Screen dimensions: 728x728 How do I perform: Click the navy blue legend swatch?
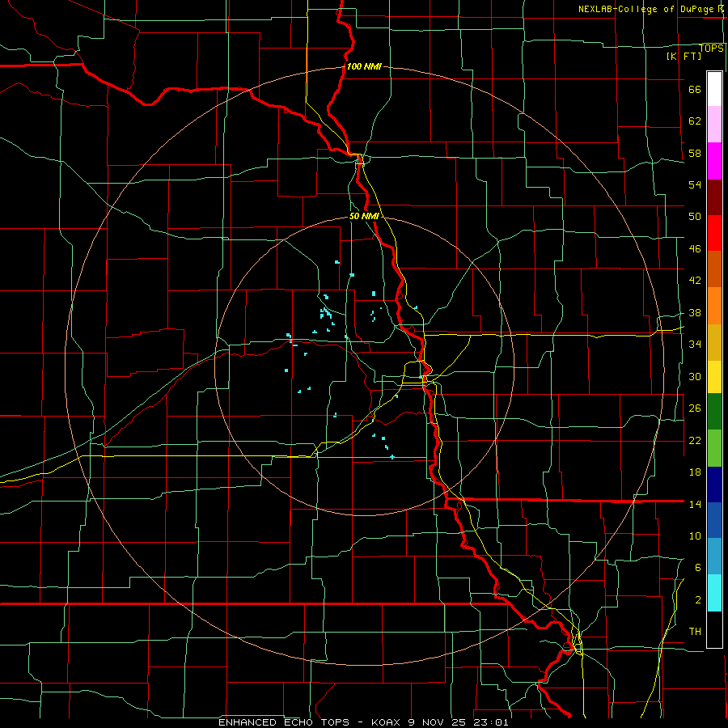tap(714, 485)
